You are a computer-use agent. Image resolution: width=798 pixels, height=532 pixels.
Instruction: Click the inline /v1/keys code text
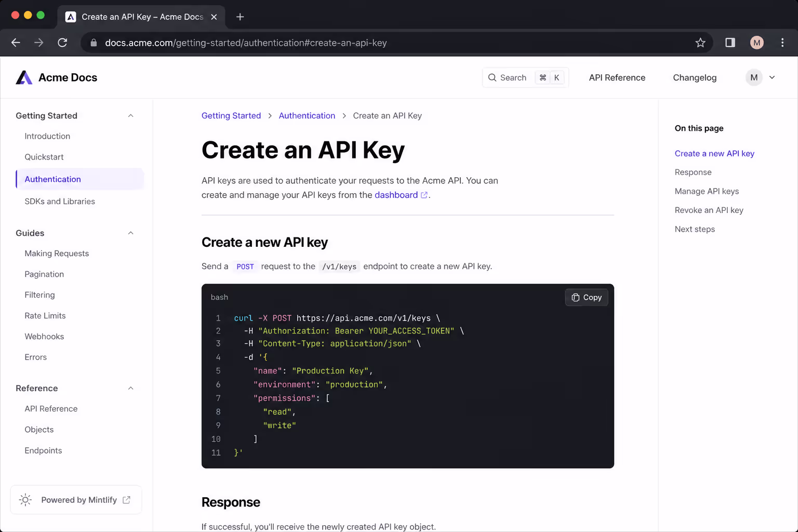point(339,267)
